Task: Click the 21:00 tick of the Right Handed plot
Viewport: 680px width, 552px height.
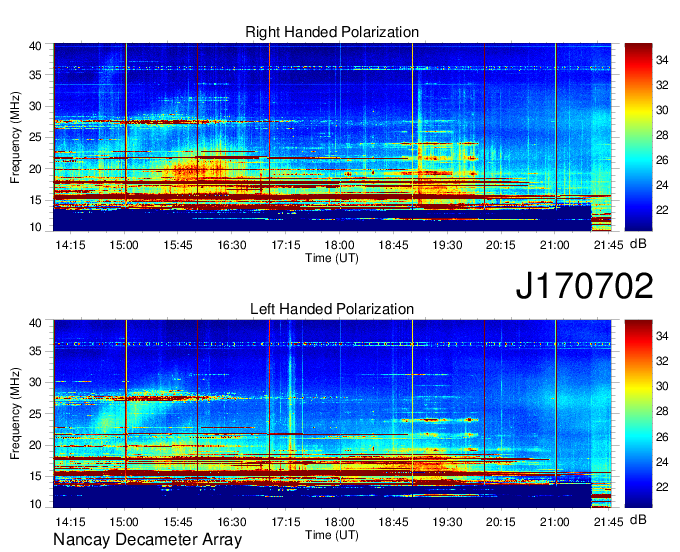Action: coord(555,245)
